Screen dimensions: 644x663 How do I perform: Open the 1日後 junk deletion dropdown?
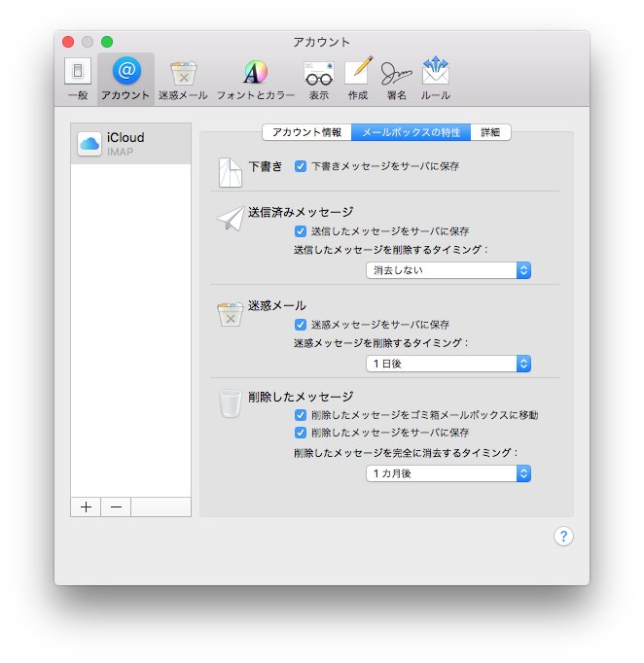pos(448,364)
